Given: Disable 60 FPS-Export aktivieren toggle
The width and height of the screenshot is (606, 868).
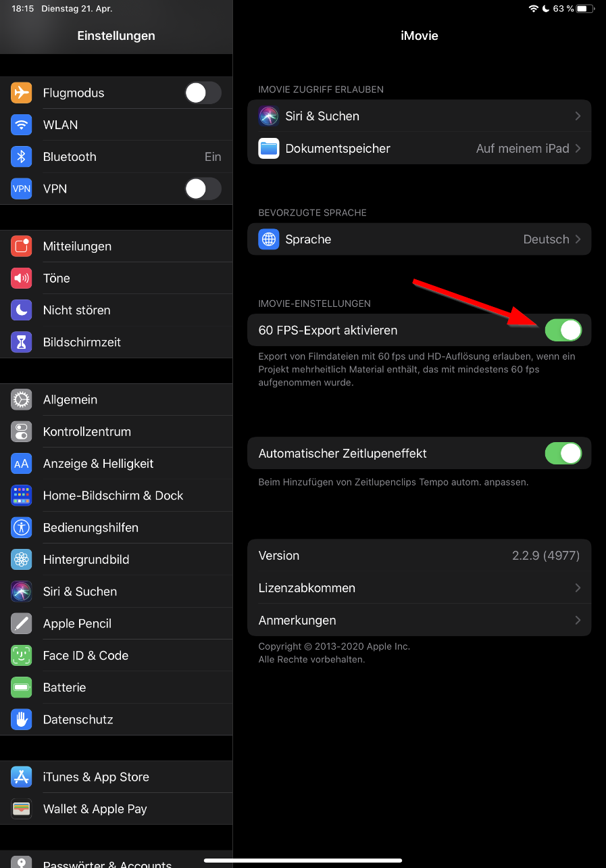Looking at the screenshot, I should tap(563, 331).
